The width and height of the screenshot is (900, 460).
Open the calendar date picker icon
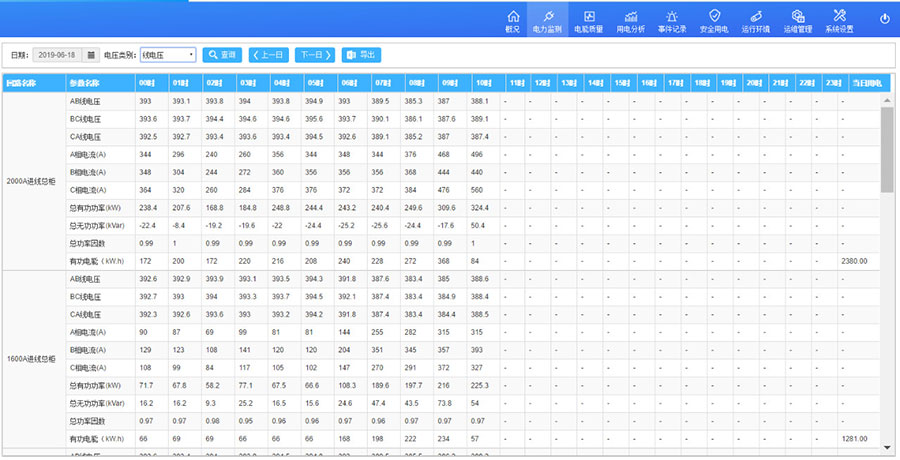pyautogui.click(x=91, y=55)
